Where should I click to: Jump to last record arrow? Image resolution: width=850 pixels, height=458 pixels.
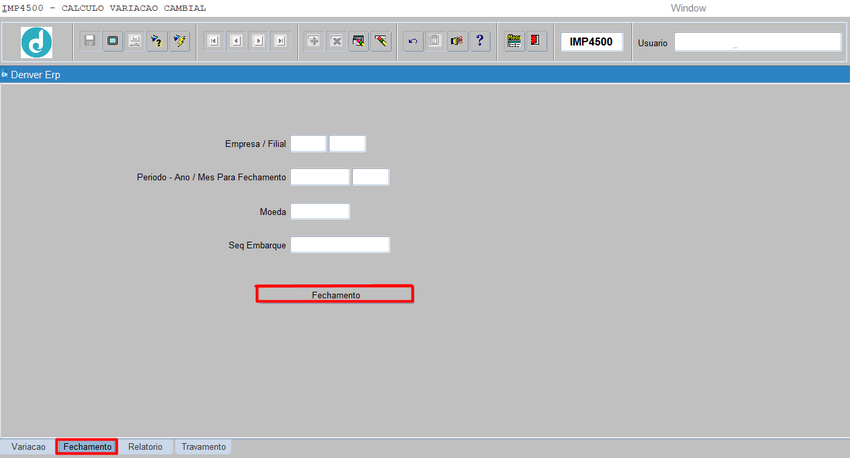click(x=280, y=41)
